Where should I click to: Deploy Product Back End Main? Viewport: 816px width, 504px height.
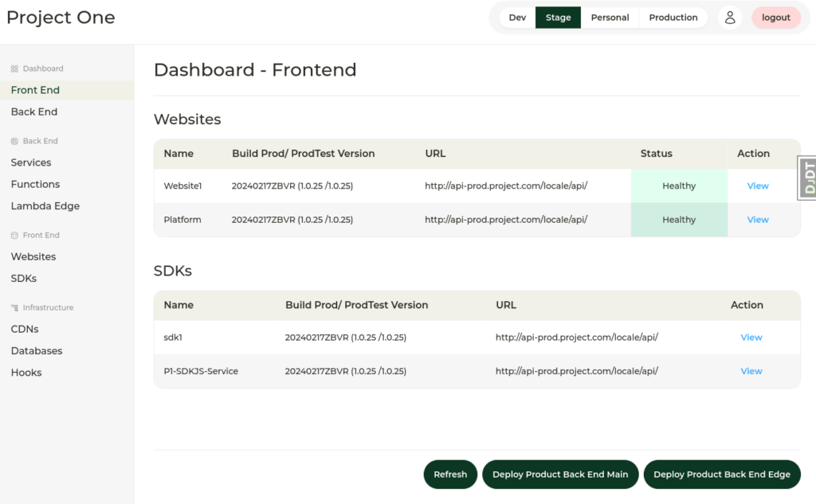click(560, 475)
